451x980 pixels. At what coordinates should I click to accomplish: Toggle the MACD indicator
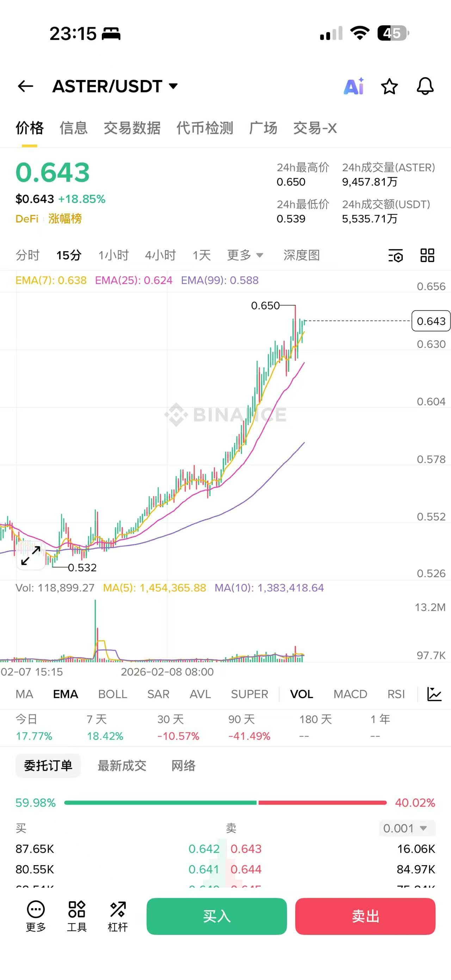350,694
